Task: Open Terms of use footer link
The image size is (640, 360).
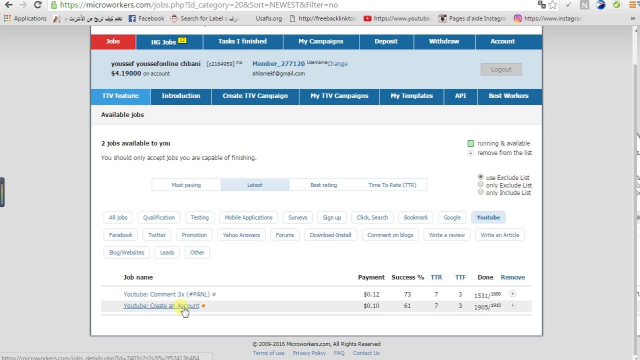Action: click(x=268, y=353)
